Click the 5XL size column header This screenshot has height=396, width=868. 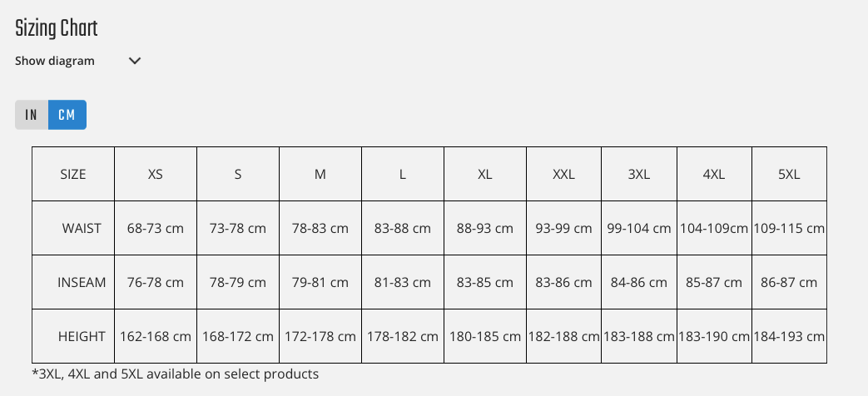(789, 175)
